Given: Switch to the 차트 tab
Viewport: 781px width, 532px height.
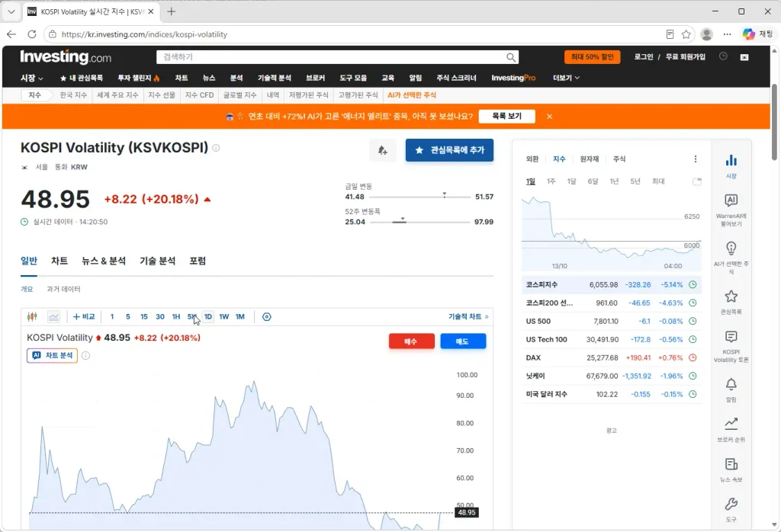Looking at the screenshot, I should coord(59,261).
